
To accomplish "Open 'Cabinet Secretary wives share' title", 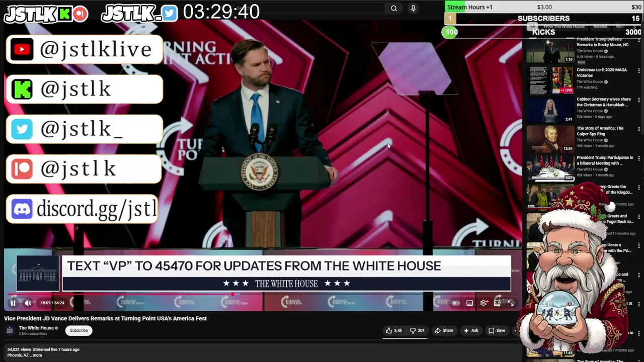I will (603, 102).
